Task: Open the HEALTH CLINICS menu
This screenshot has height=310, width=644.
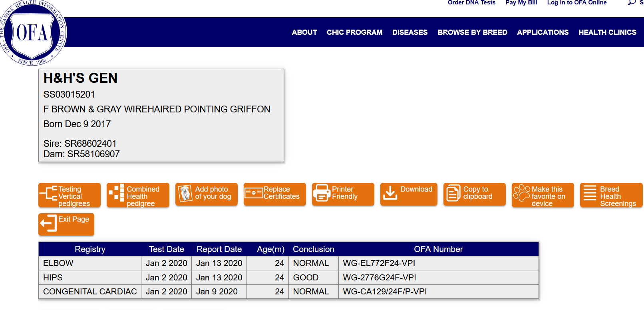Action: [x=607, y=32]
